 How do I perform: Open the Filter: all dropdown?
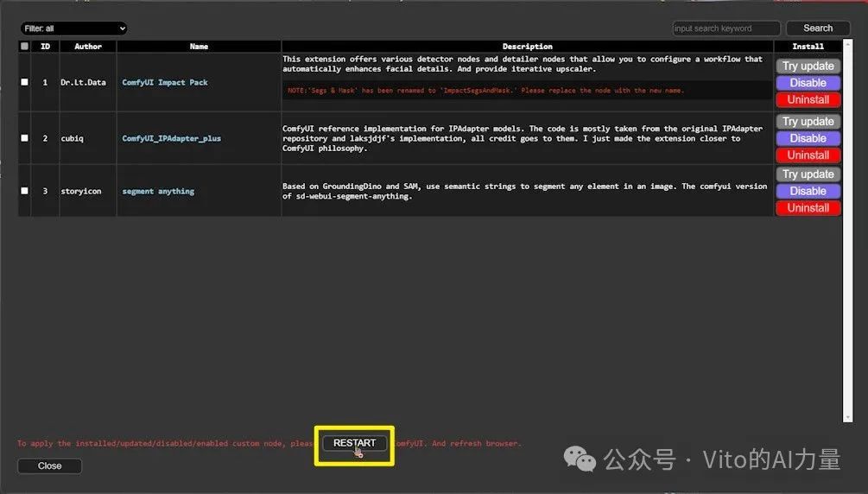click(73, 28)
